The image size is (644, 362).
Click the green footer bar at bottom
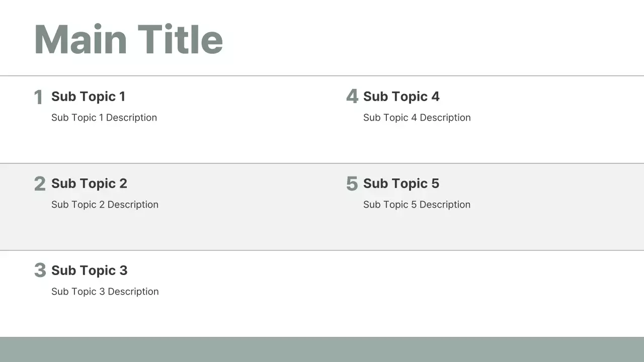(322, 349)
